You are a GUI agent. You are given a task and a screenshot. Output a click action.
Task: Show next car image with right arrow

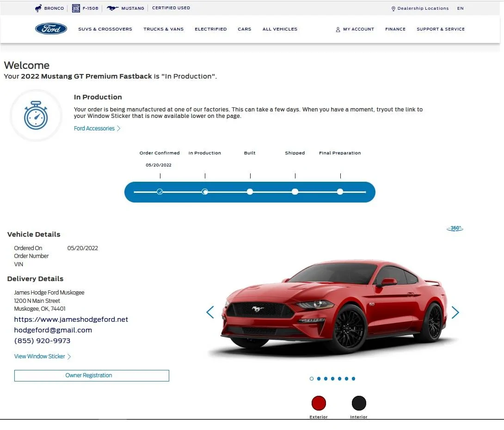pos(455,312)
